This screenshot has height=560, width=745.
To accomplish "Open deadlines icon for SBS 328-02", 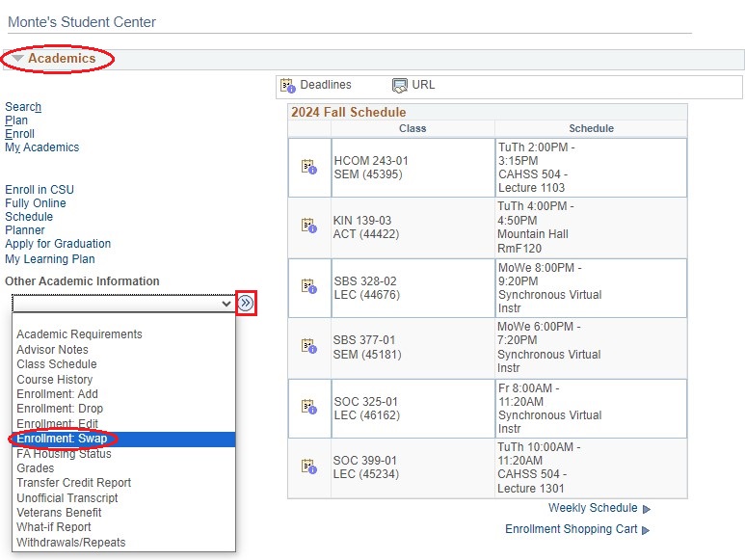I will coord(308,286).
